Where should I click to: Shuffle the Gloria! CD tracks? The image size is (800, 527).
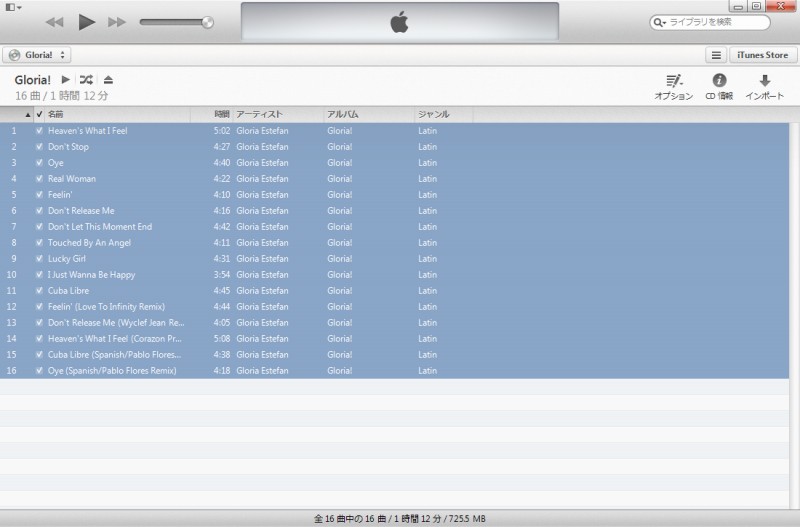[x=86, y=80]
